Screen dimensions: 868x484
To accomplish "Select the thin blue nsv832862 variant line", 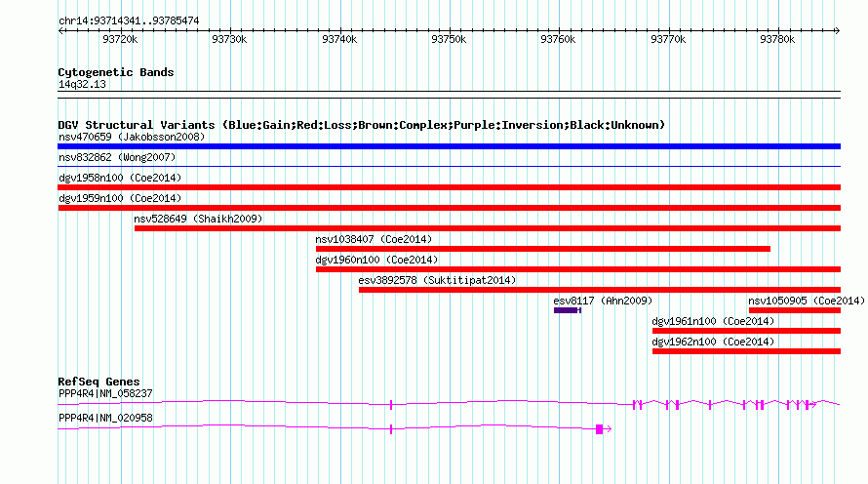I will [449, 167].
